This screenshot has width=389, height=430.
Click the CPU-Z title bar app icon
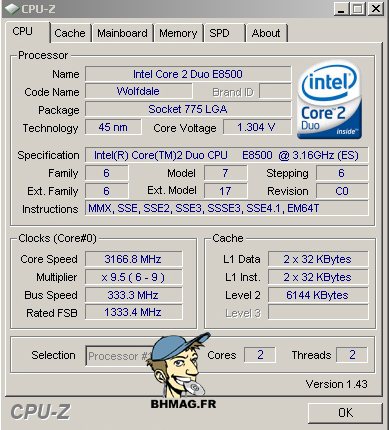coord(12,9)
